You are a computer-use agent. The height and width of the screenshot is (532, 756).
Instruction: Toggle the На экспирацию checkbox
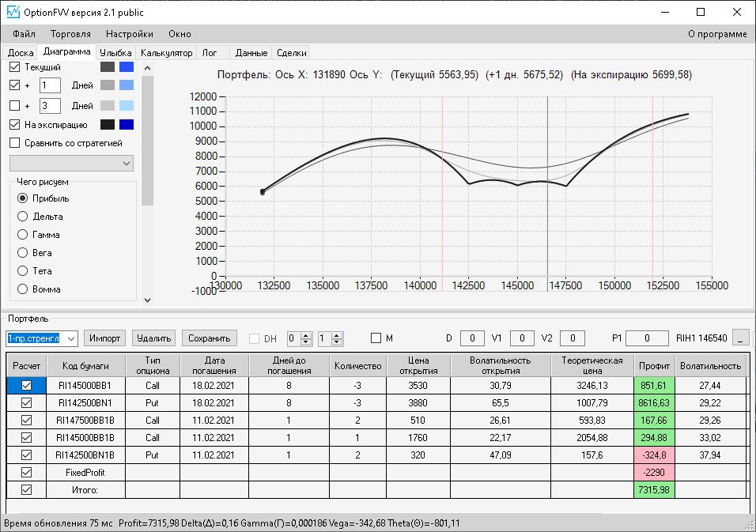tap(15, 125)
